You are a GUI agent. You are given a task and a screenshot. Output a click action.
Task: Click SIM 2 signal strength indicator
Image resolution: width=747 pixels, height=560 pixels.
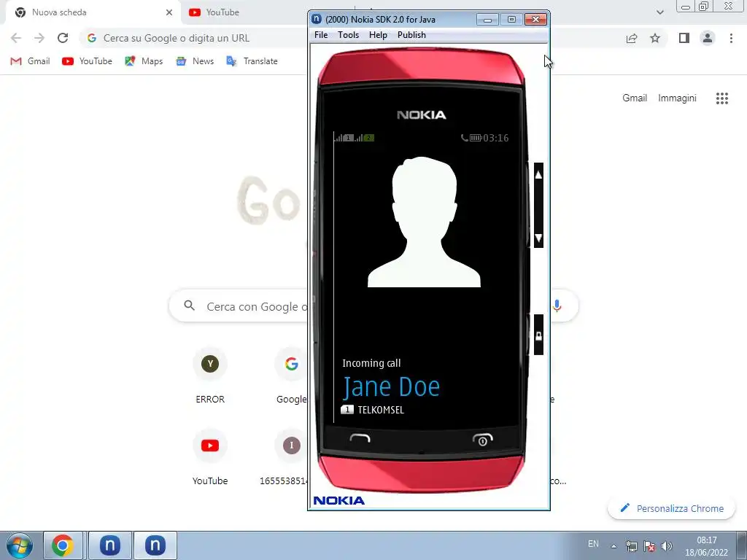365,138
